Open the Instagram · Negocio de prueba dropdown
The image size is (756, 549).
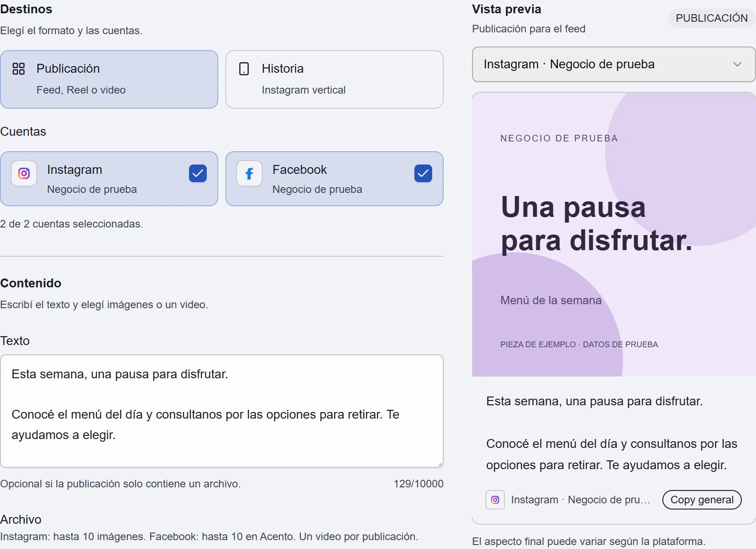pos(614,64)
